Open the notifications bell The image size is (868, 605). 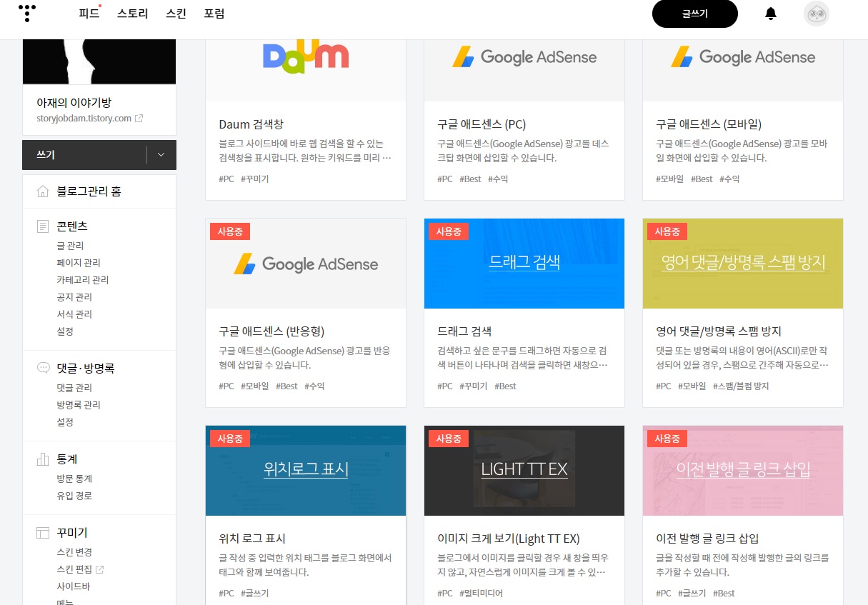pyautogui.click(x=770, y=14)
